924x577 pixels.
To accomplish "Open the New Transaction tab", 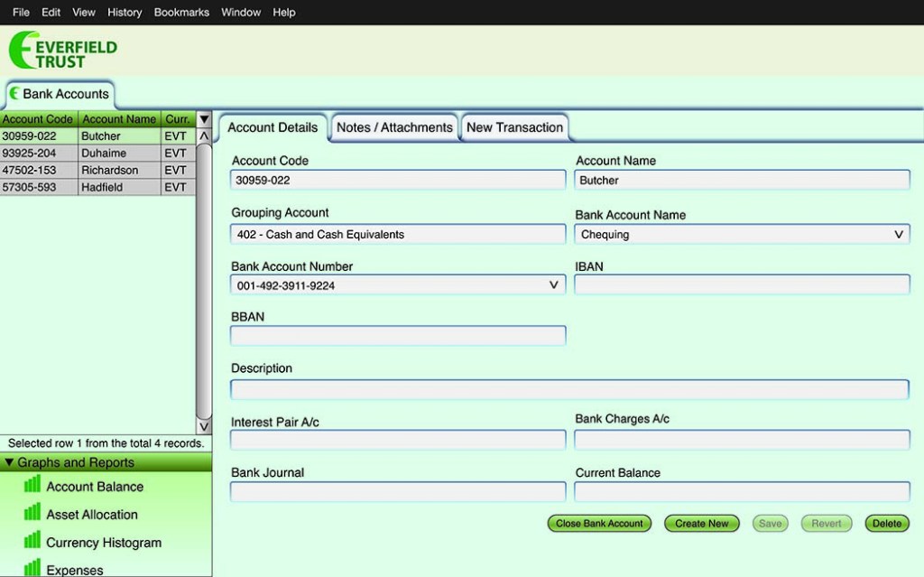I will pyautogui.click(x=514, y=127).
